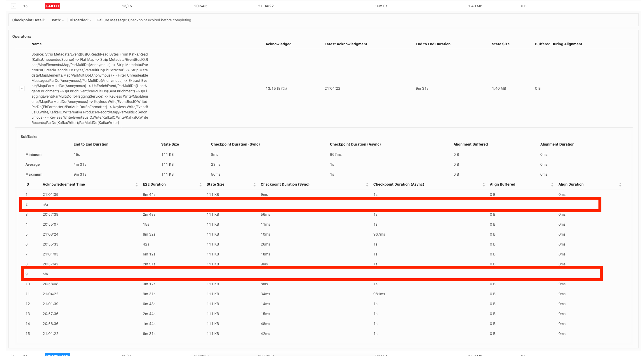Sort subtasks by Acknowledgement Time arrows
The image size is (644, 356).
pyautogui.click(x=137, y=184)
